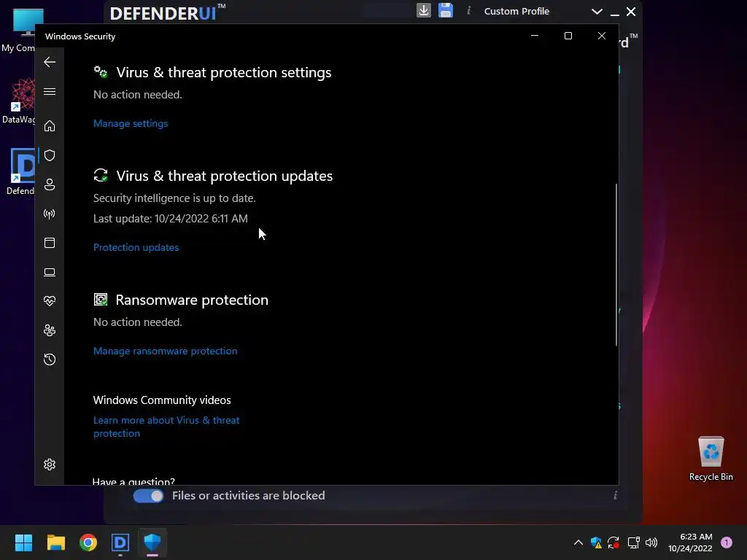Image resolution: width=747 pixels, height=560 pixels.
Task: Select DefenderUI desktop shortcut
Action: [x=20, y=172]
